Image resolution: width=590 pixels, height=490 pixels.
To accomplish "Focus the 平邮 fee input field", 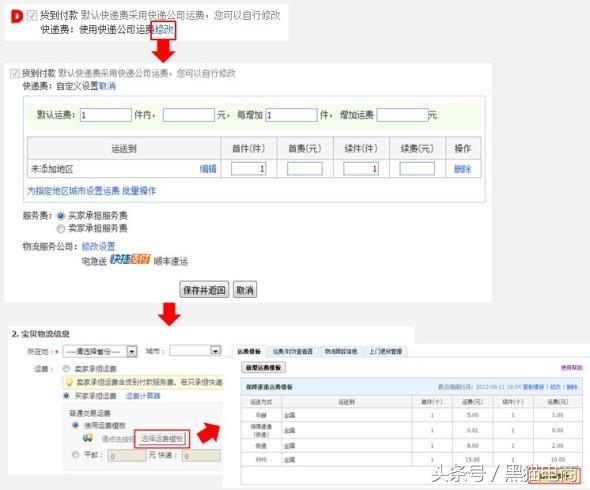I will [x=126, y=456].
